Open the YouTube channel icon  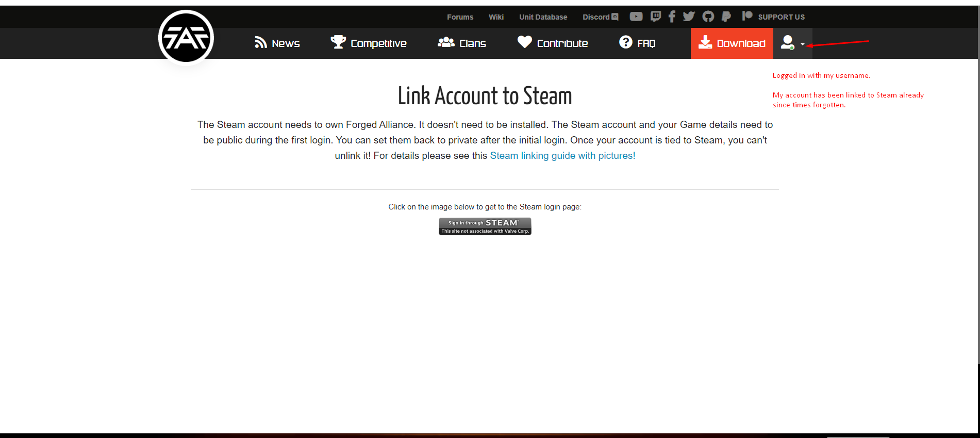pos(636,17)
